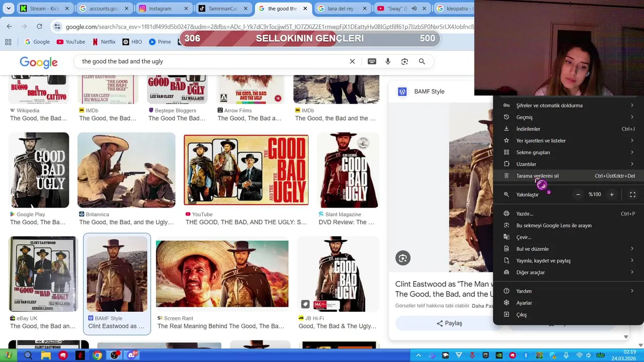The width and height of the screenshot is (644, 362).
Task: Open the YouTube bookmark
Action: pos(71,42)
